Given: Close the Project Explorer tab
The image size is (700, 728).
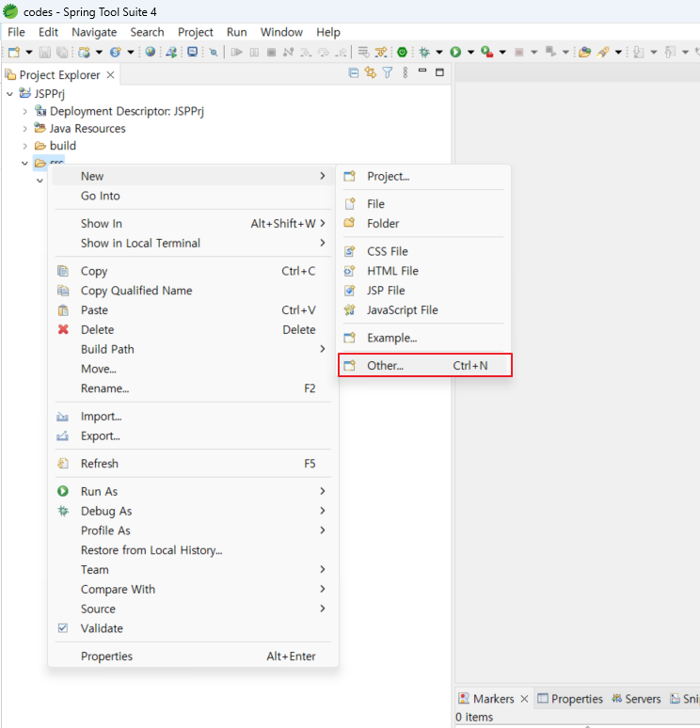Looking at the screenshot, I should coord(110,74).
